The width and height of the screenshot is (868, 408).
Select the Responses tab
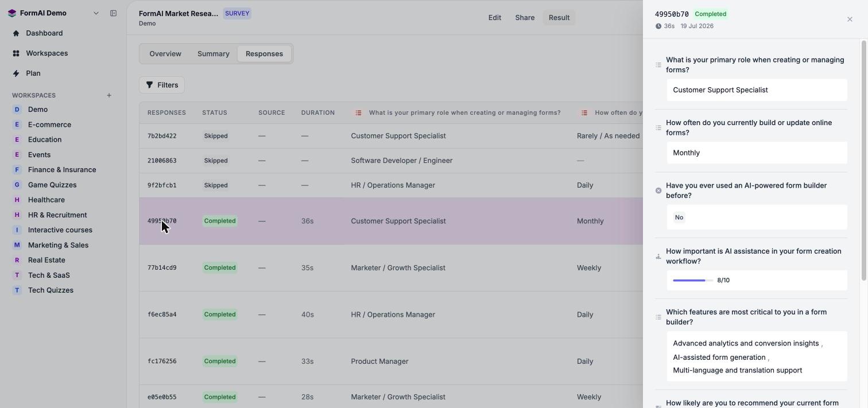pos(264,54)
